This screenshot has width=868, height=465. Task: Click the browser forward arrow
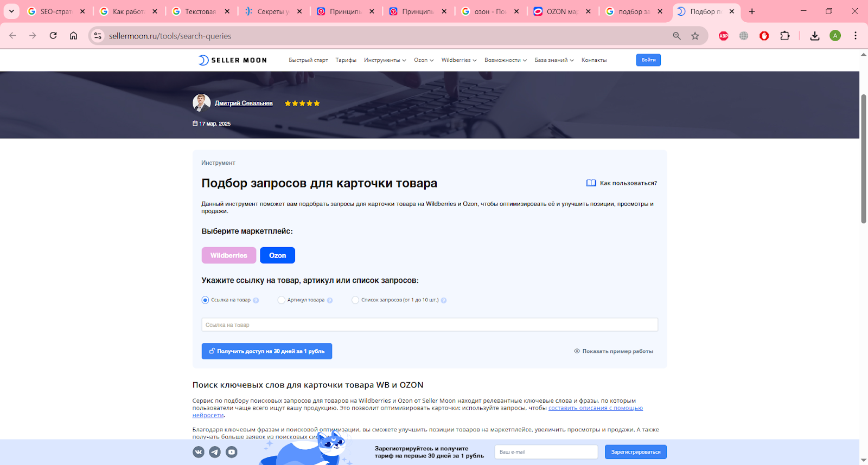pos(33,36)
